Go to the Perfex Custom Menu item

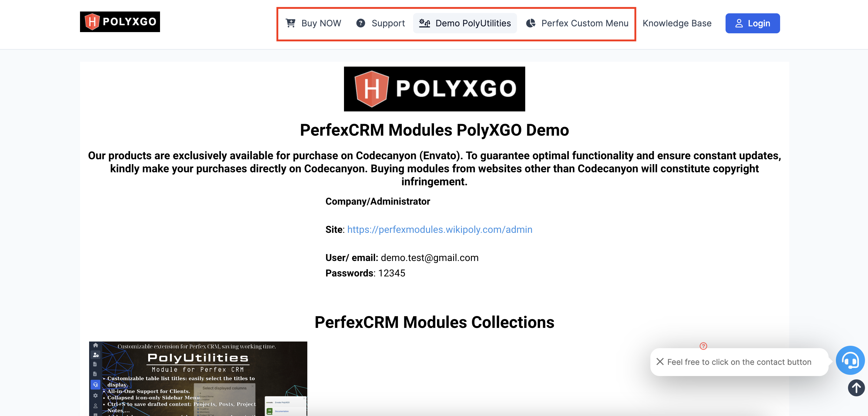585,23
